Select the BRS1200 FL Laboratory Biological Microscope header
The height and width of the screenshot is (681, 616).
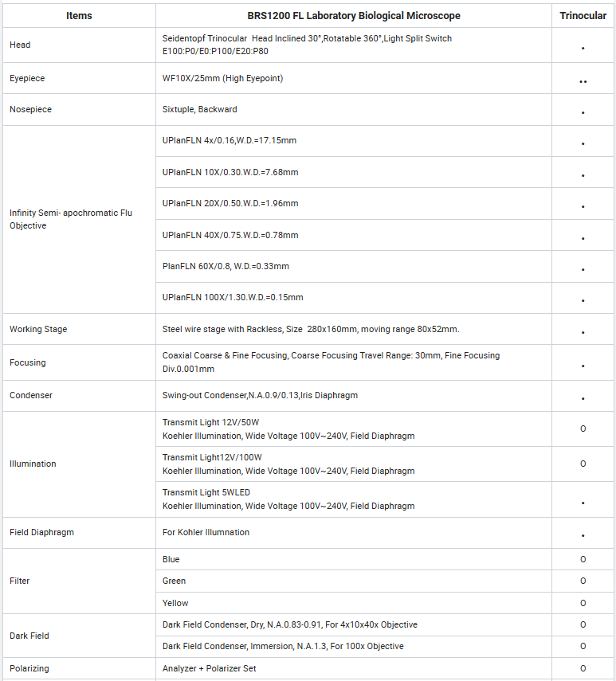click(x=354, y=16)
